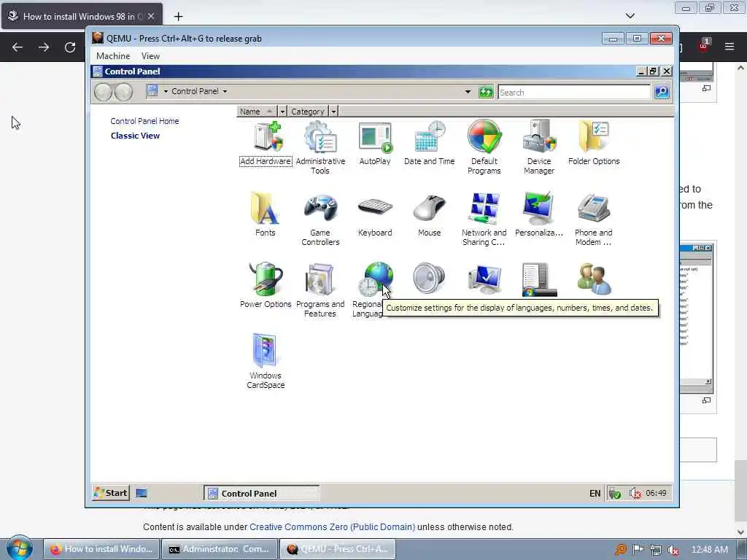
Task: Open Personalization icon
Action: pos(539,214)
